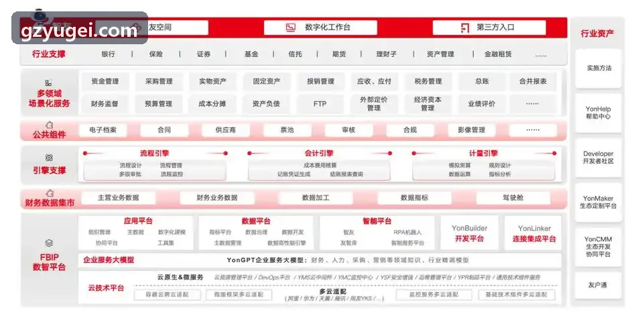This screenshot has height=335, width=644.
Task: Click the entry icon beside 第三方入口
Action: coord(464,27)
